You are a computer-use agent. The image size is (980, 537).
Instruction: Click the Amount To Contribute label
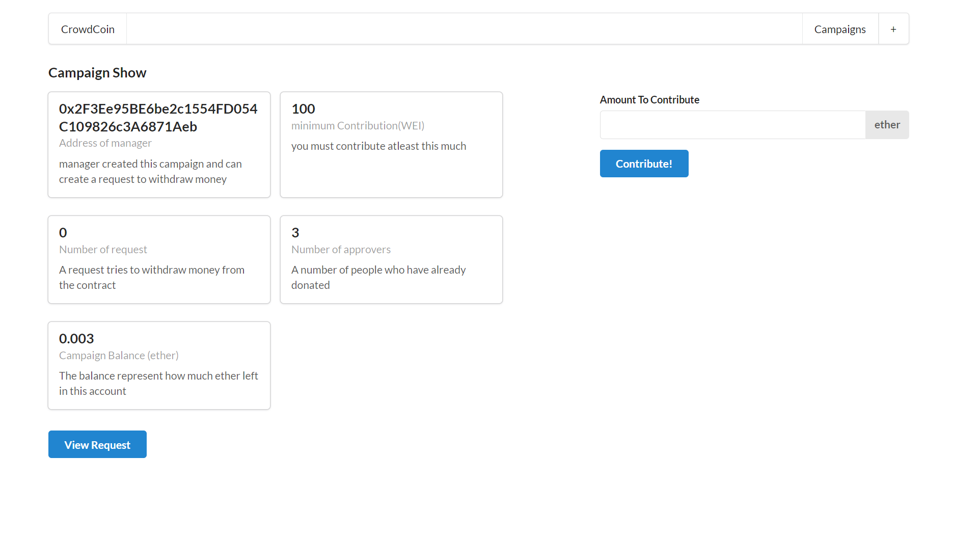pos(649,99)
